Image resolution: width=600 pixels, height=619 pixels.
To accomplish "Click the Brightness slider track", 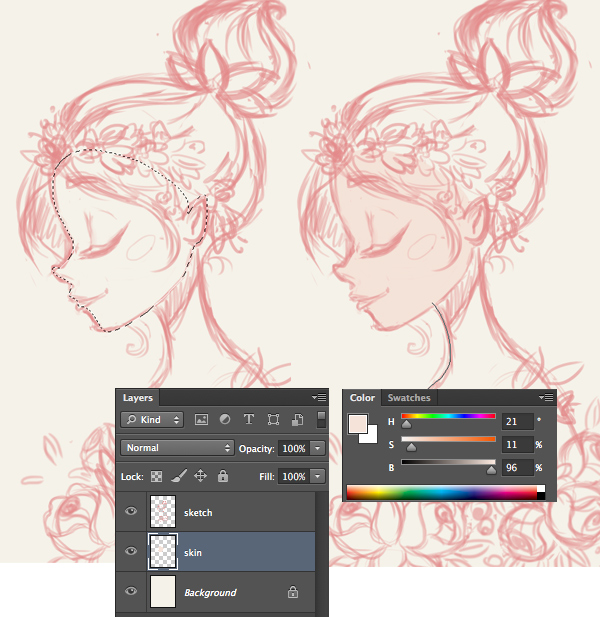I will tap(448, 462).
